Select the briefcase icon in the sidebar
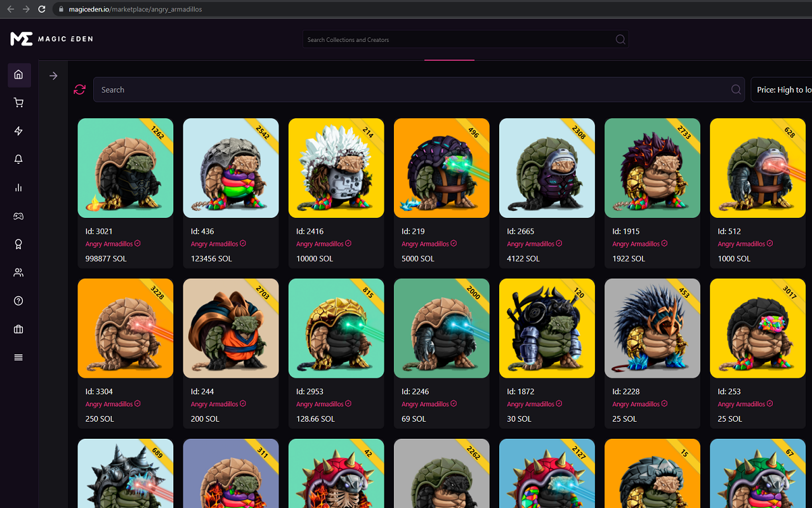 click(18, 329)
